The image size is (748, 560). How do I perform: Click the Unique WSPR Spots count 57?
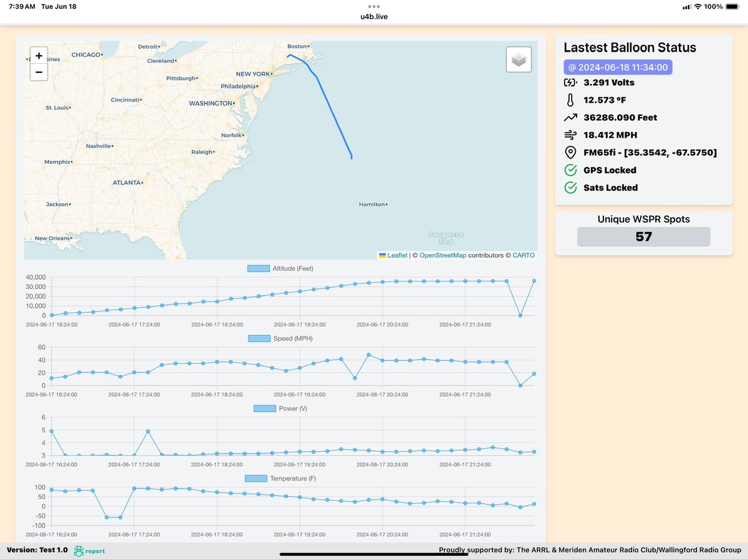643,237
